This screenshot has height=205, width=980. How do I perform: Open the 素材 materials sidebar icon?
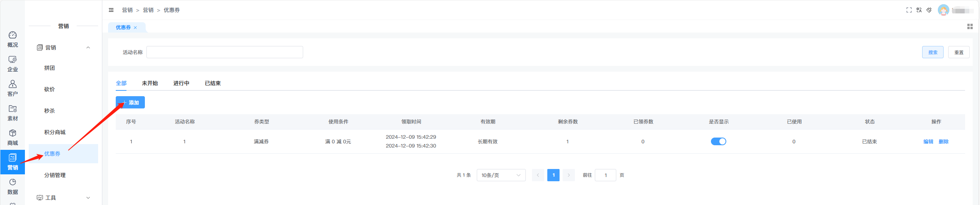[x=13, y=113]
